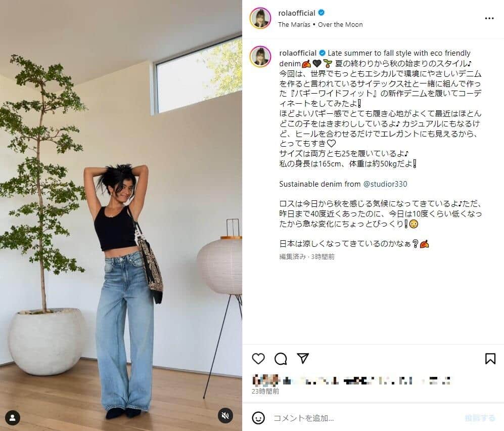
Task: Save the post with the bookmark icon
Action: [x=490, y=359]
